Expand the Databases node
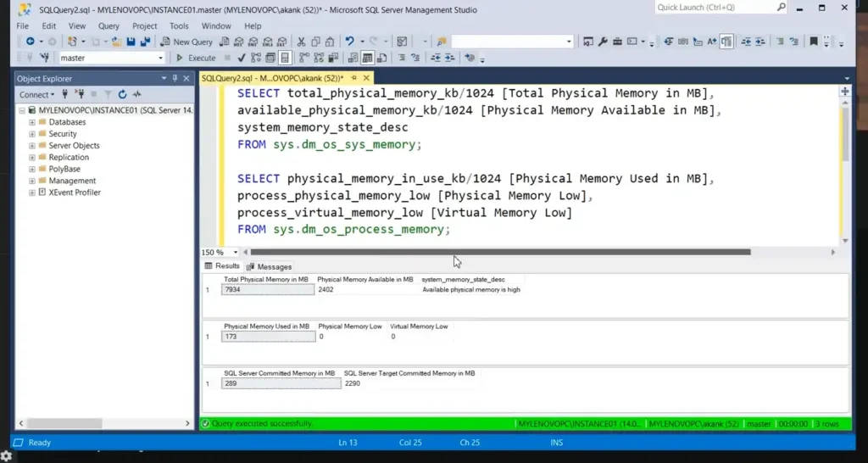This screenshot has width=868, height=463. (x=32, y=122)
